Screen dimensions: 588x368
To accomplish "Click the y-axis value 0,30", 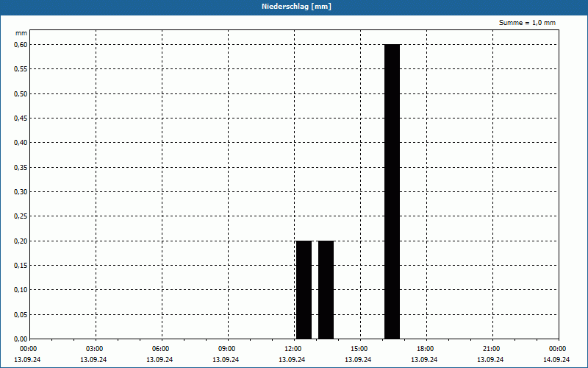I will 21,192.
